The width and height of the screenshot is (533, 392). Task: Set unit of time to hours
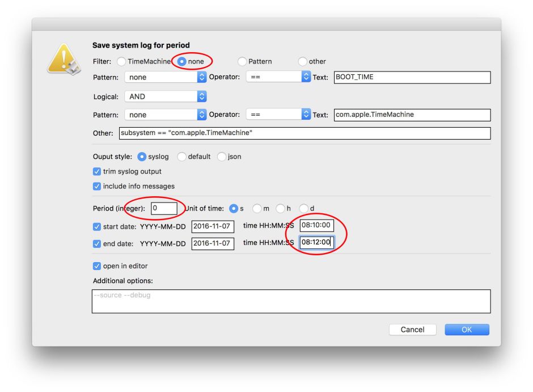281,208
